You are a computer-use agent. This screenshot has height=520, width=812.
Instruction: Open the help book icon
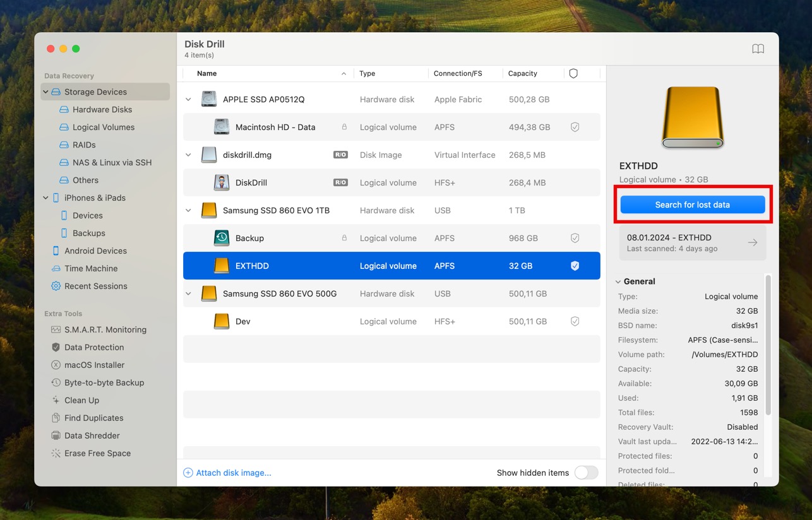click(758, 49)
